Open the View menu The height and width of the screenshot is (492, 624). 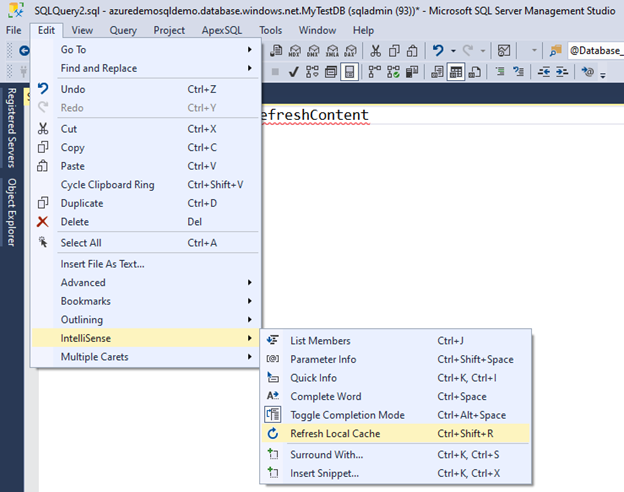(x=82, y=30)
